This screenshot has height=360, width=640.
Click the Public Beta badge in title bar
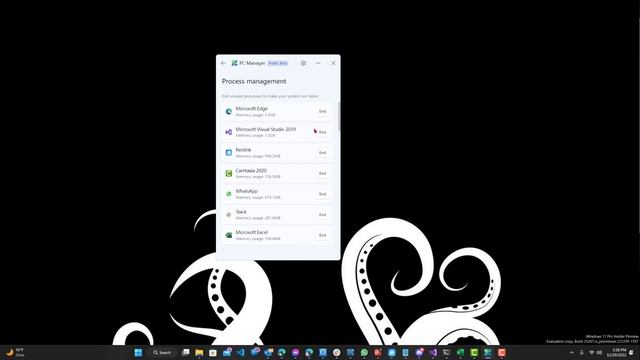coord(278,63)
